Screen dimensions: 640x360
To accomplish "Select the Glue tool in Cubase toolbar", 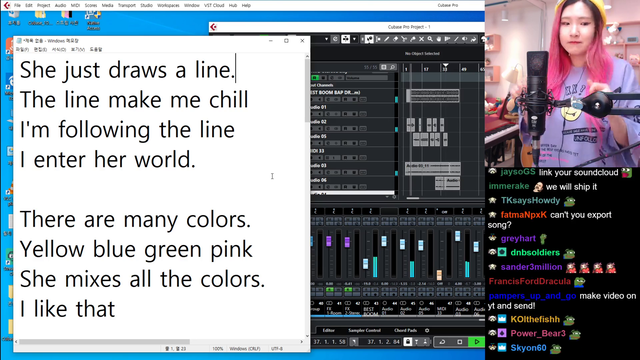I will (x=413, y=39).
